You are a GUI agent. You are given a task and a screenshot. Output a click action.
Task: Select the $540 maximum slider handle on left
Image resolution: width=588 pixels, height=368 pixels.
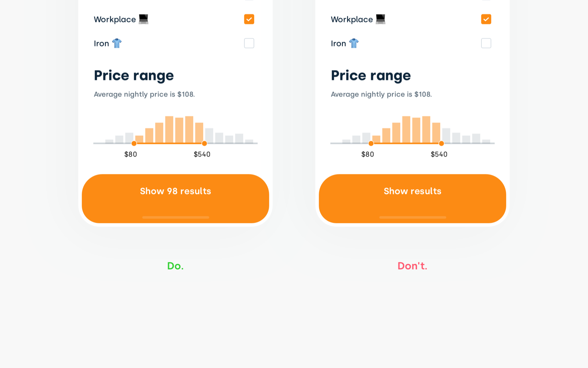coord(204,143)
